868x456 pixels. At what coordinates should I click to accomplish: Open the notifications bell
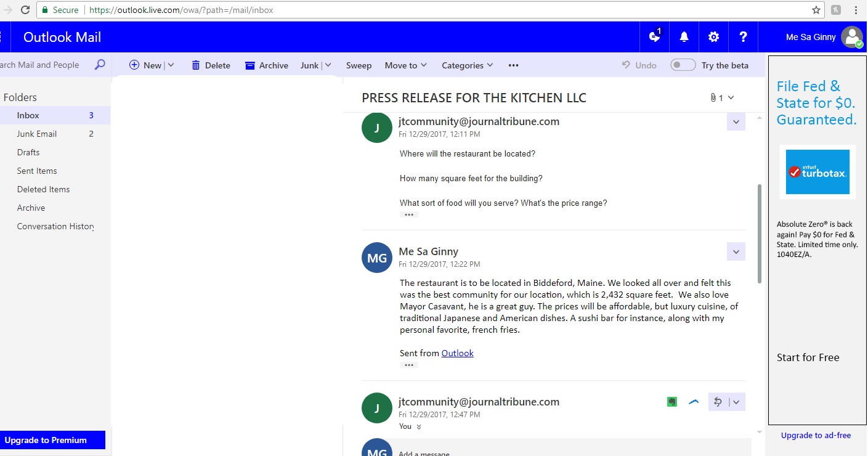[x=684, y=37]
